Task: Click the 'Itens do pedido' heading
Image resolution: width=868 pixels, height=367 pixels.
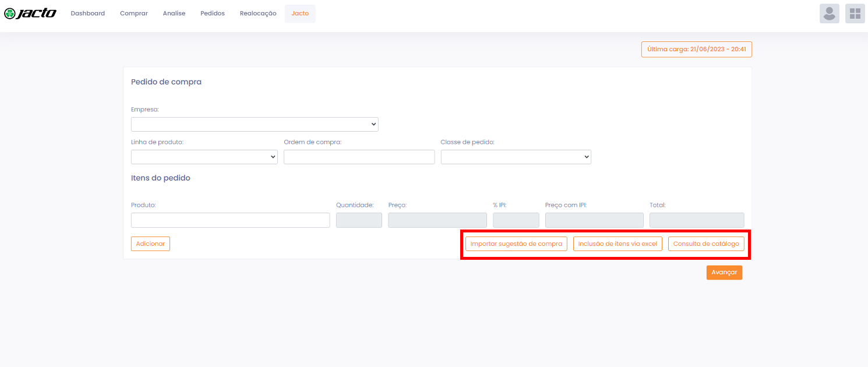Action: point(161,178)
